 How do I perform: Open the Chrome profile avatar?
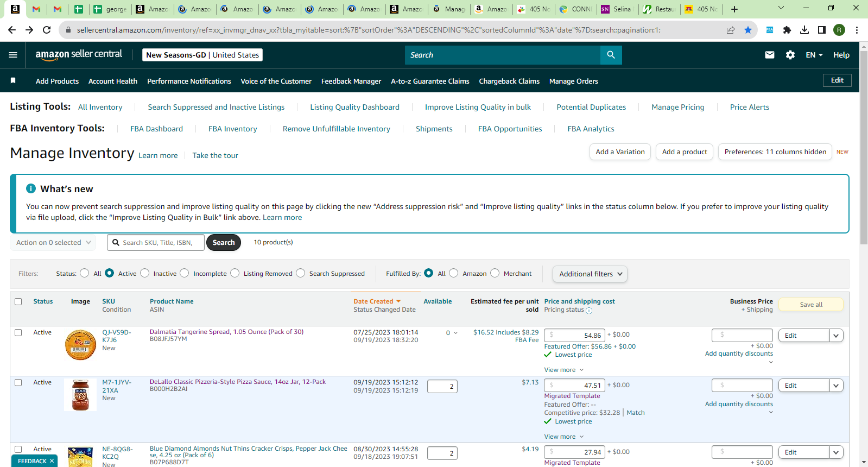tap(839, 30)
